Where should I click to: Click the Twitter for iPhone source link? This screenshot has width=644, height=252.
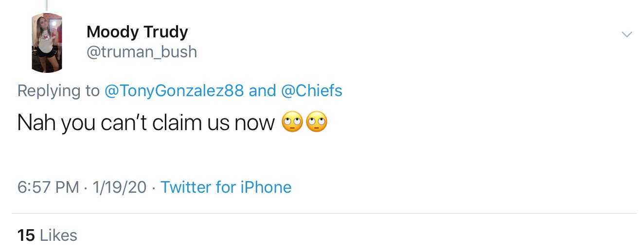point(226,187)
